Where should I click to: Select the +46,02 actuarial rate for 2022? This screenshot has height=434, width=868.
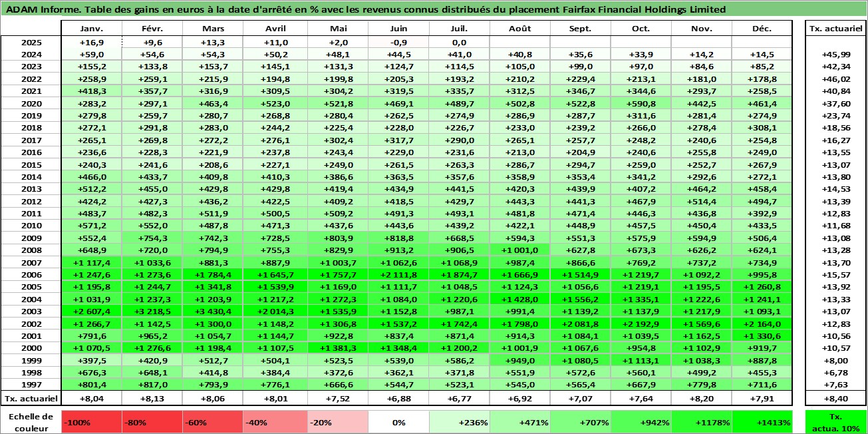[835, 79]
